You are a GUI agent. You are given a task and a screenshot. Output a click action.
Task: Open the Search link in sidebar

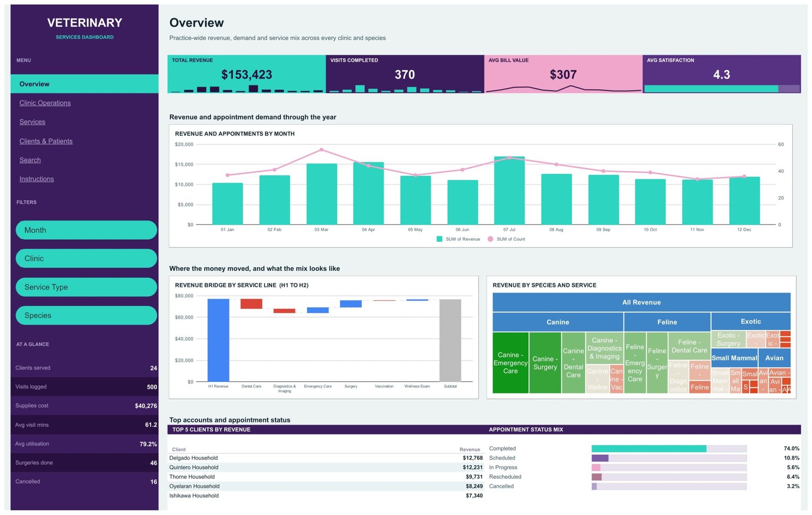point(30,160)
